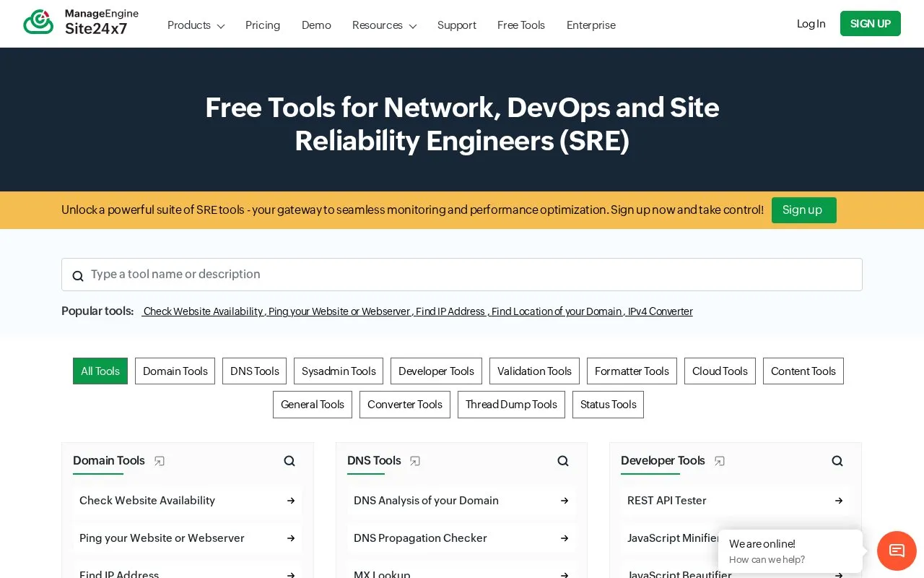This screenshot has height=578, width=924.
Task: Select the Cloud Tools filter tab
Action: (x=720, y=371)
